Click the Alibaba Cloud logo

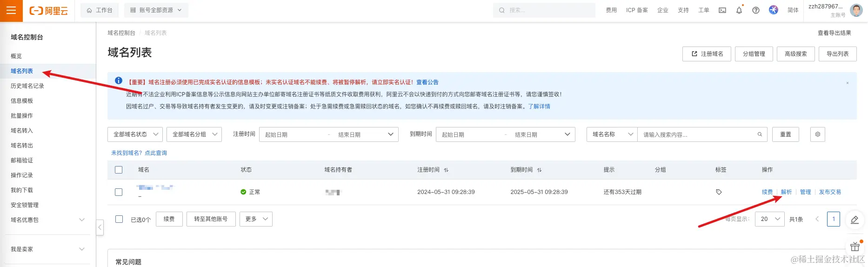click(x=48, y=10)
